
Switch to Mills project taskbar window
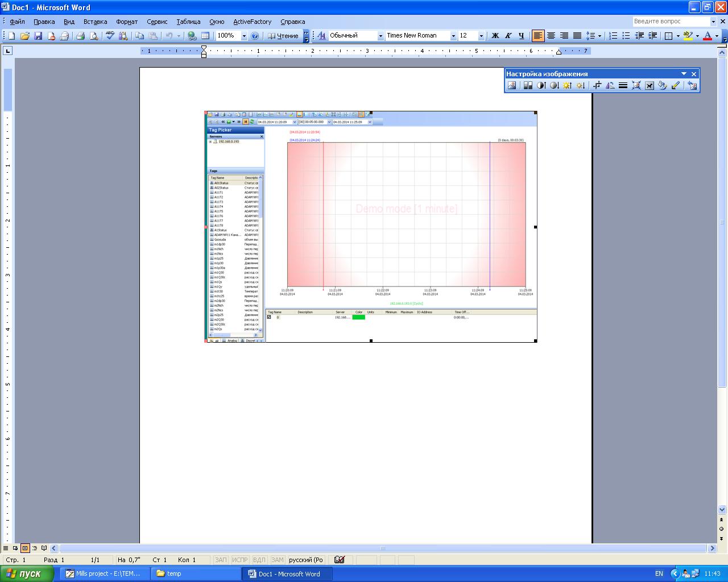pyautogui.click(x=106, y=573)
